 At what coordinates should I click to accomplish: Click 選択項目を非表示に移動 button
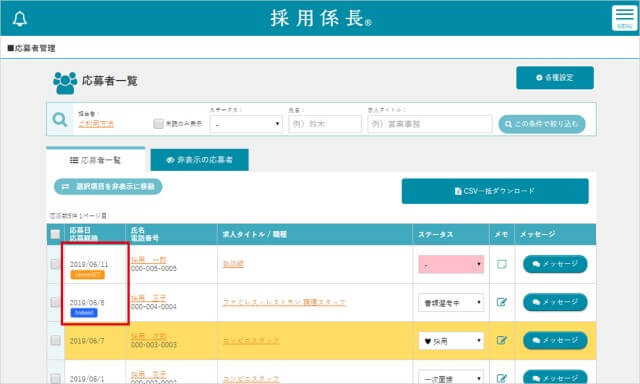[108, 186]
